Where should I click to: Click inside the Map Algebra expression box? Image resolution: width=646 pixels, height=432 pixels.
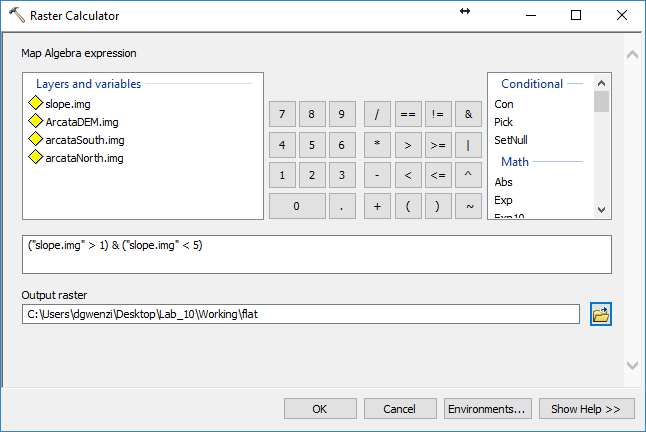tap(317, 255)
